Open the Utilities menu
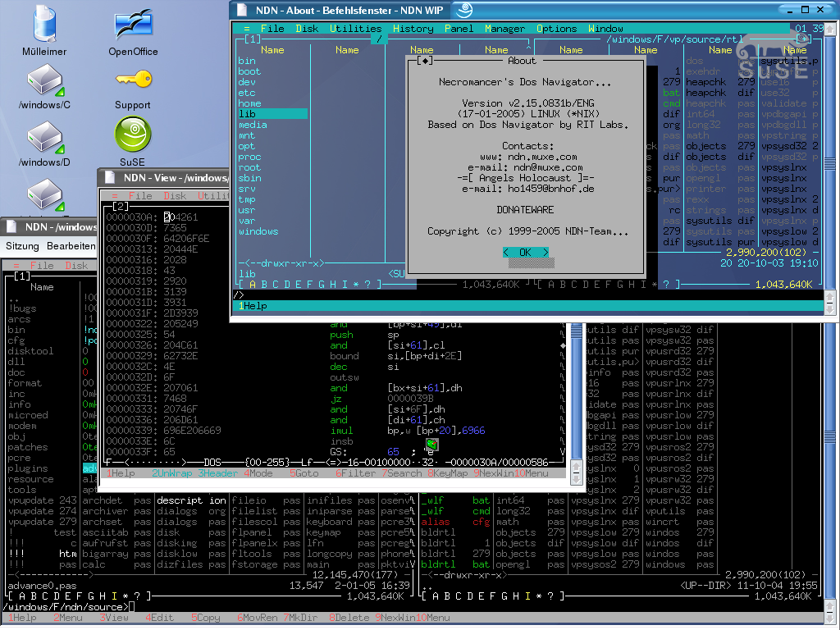840x630 pixels. point(355,29)
